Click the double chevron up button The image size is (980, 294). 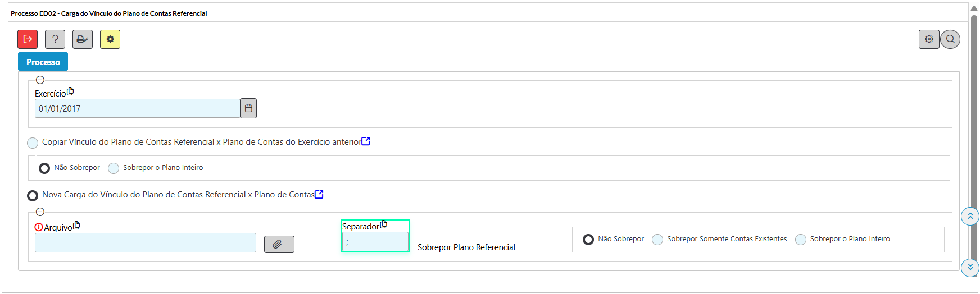click(970, 216)
